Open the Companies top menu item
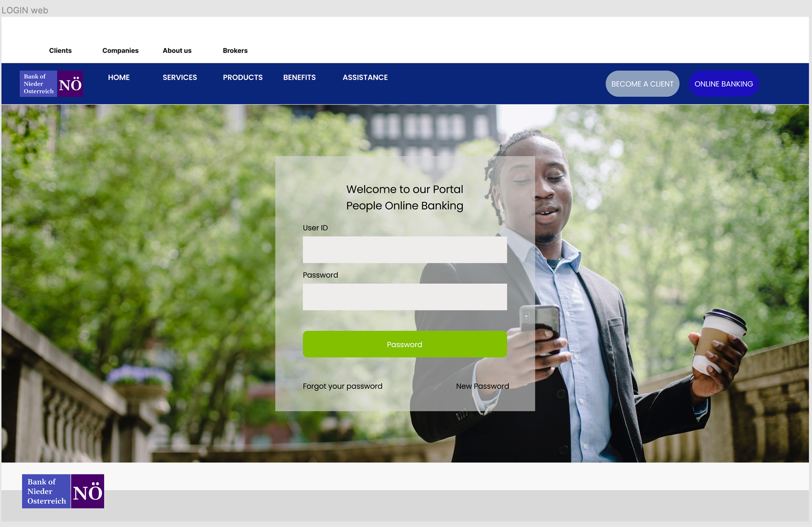 click(120, 50)
